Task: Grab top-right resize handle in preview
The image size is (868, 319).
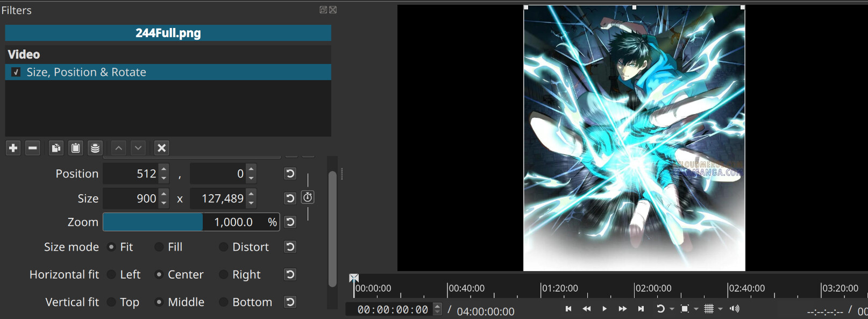Action: point(743,8)
